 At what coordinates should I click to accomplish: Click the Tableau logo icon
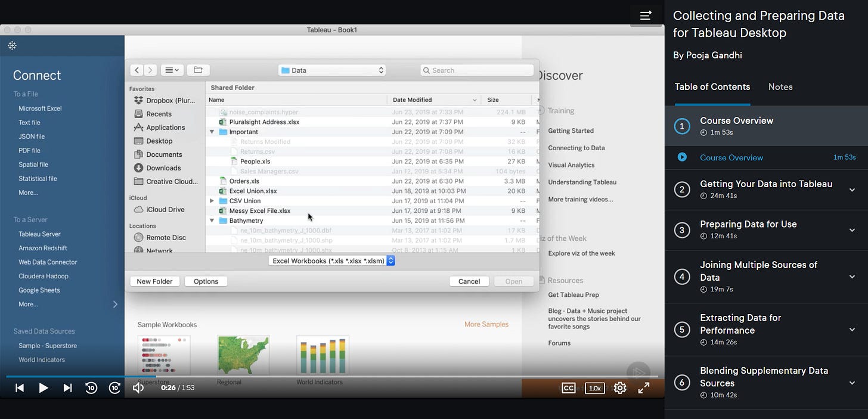point(12,46)
